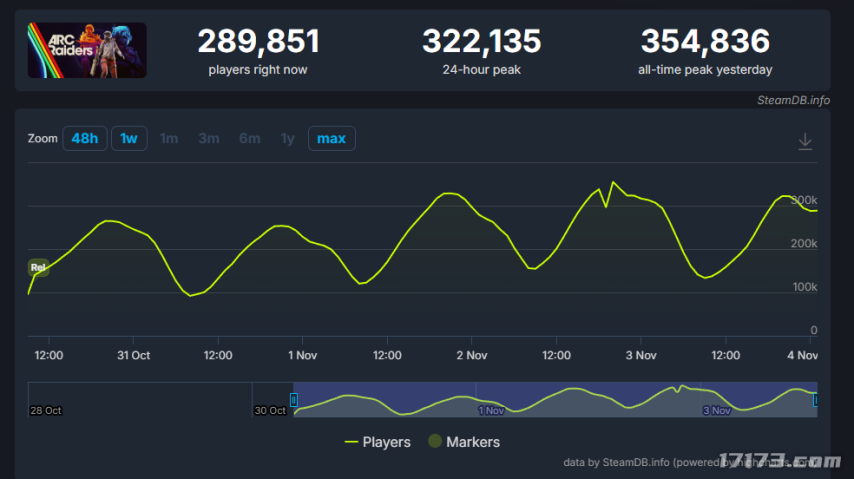This screenshot has height=479, width=854.
Task: Click the chart download export icon
Action: pos(805,142)
